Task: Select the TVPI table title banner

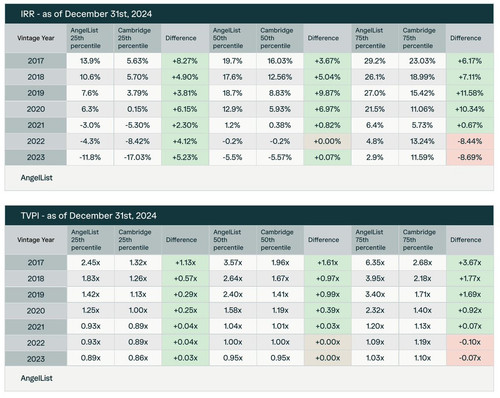Action: tap(249, 215)
